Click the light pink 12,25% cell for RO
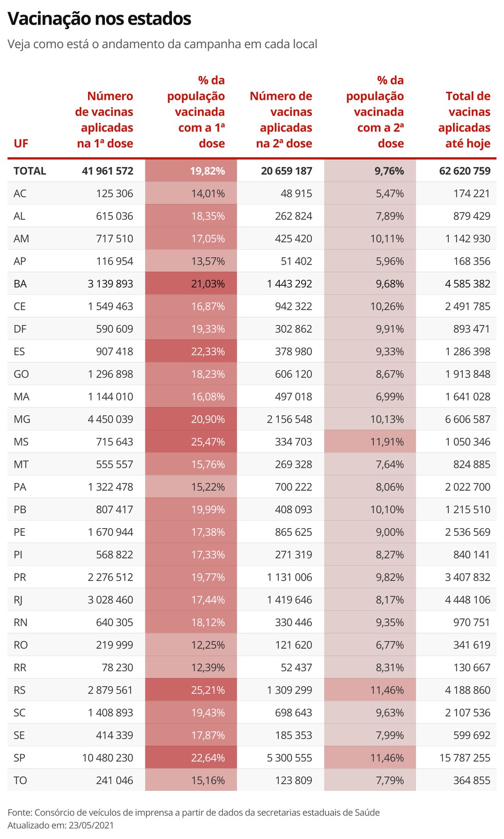 [x=207, y=645]
